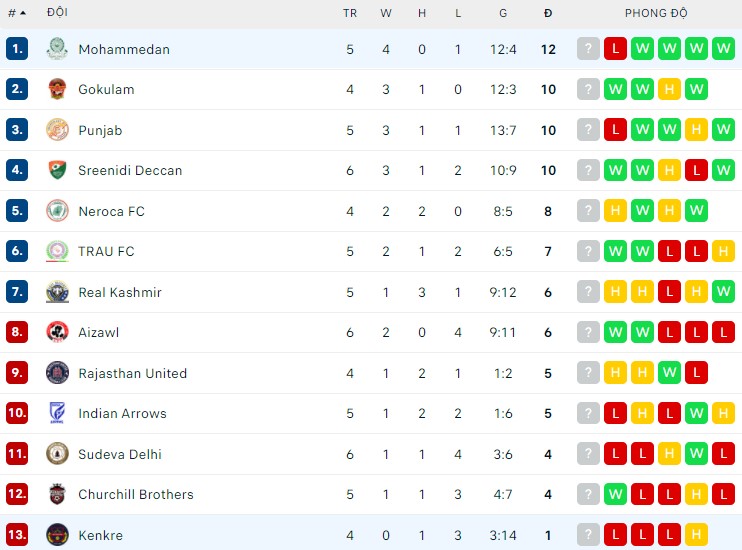The height and width of the screenshot is (550, 742).
Task: Sort table by G goals column header
Action: point(504,13)
